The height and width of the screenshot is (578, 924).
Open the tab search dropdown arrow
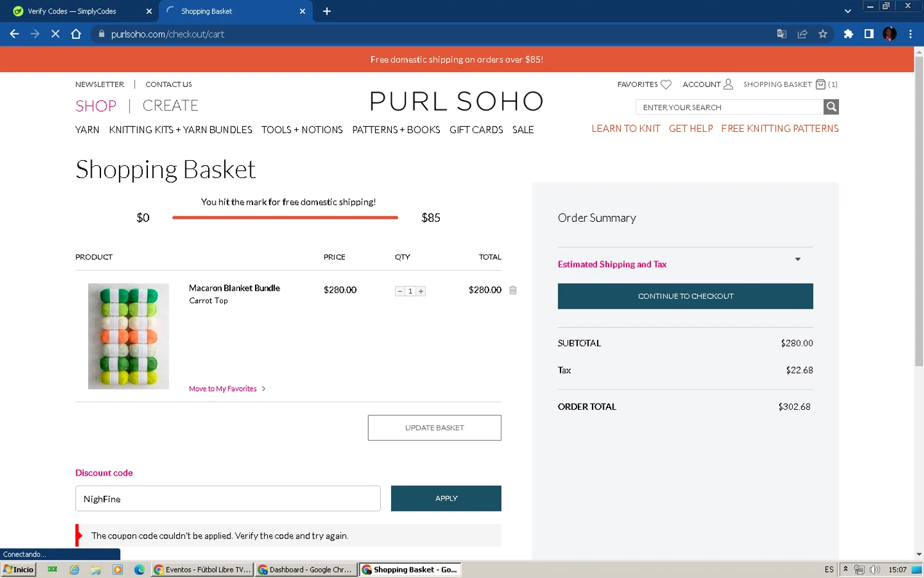[x=848, y=11]
